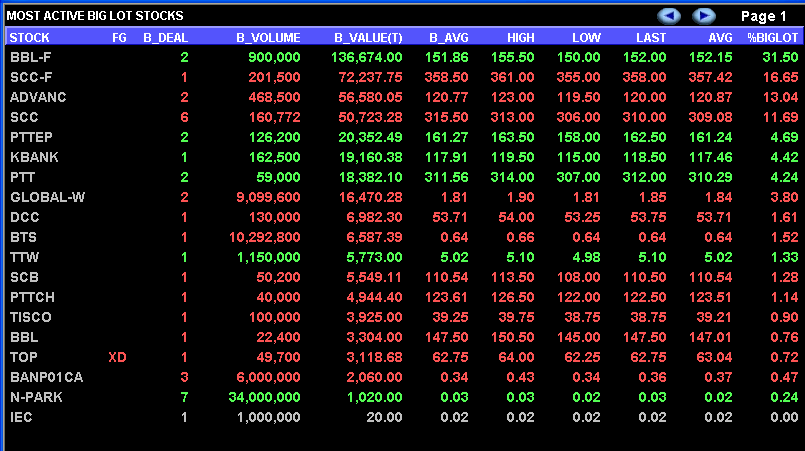The image size is (805, 451).
Task: Click the XD flag on TOP row
Action: (118, 358)
